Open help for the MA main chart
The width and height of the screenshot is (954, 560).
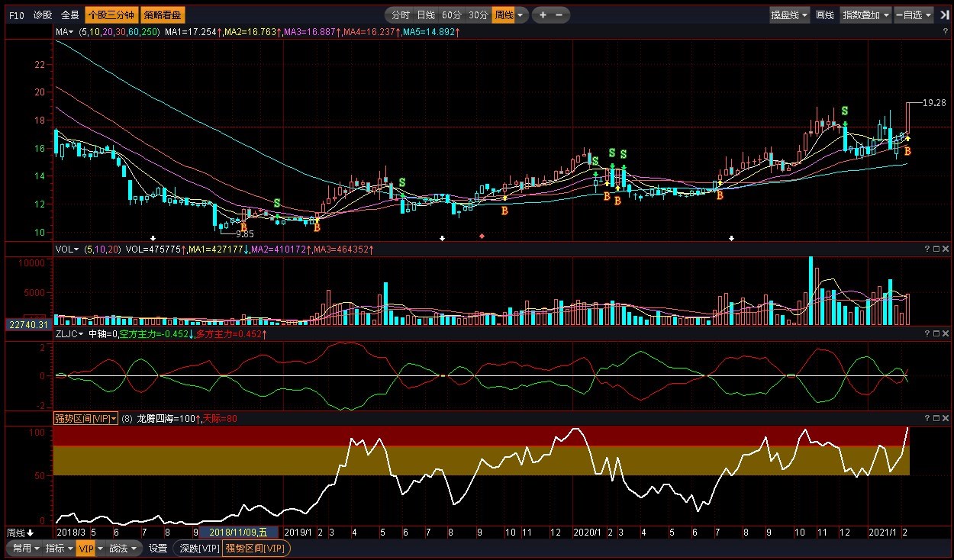[x=946, y=31]
